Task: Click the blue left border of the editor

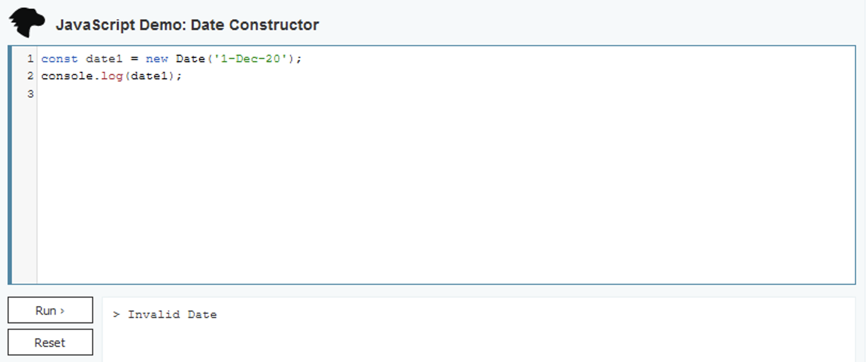Action: tap(10, 161)
